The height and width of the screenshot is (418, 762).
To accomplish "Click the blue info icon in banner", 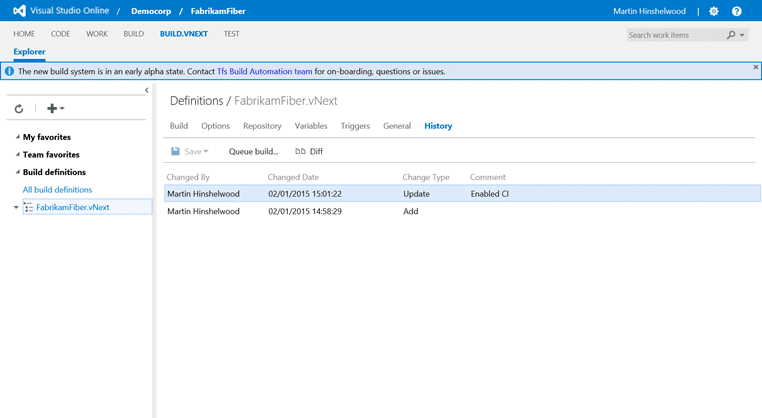I will 9,71.
